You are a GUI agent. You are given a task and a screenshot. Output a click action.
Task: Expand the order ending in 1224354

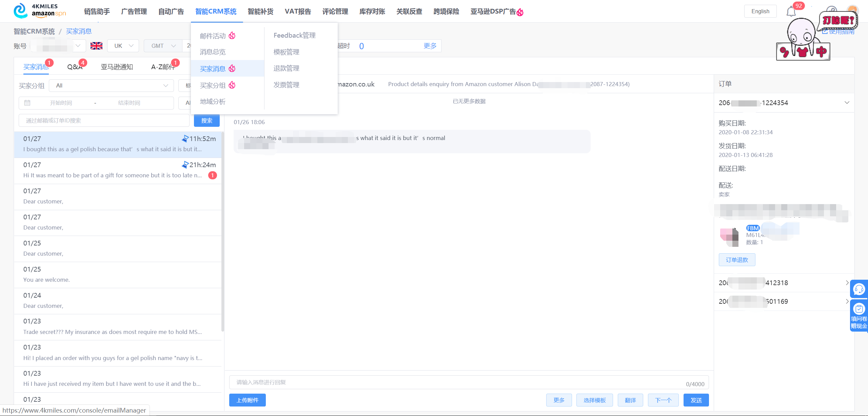coord(847,102)
